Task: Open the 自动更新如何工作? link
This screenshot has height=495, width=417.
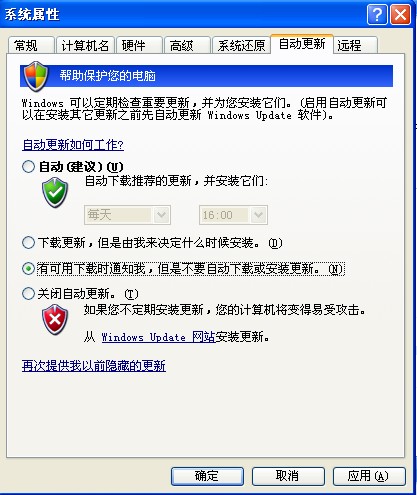Action: tap(73, 145)
